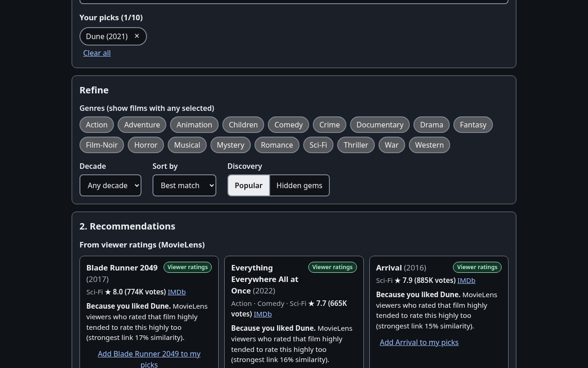This screenshot has height=368, width=588.
Task: Filter by Drama genre
Action: point(431,125)
